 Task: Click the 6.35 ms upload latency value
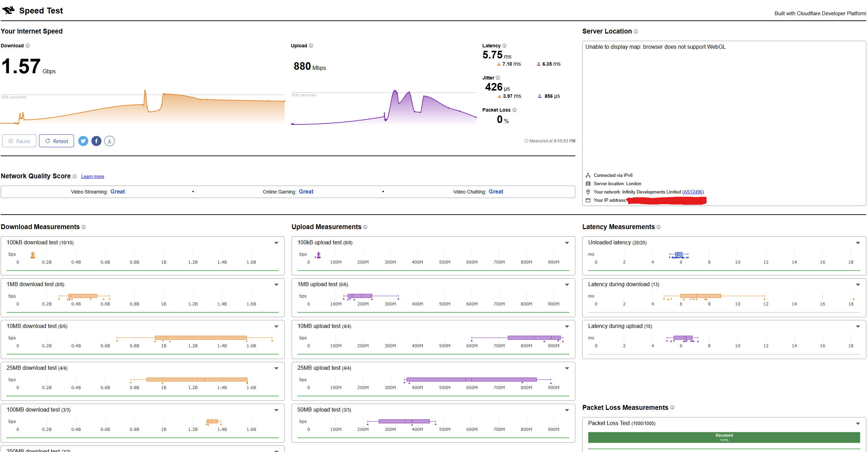(x=551, y=64)
